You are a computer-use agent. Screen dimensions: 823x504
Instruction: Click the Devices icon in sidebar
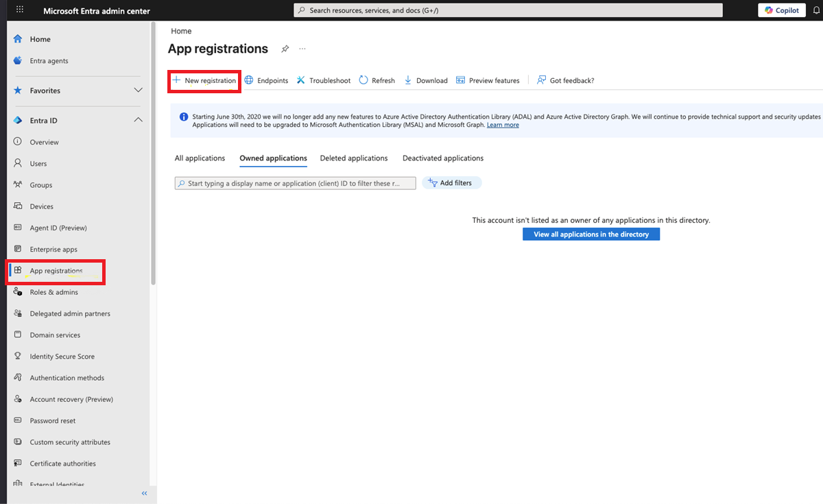point(18,206)
